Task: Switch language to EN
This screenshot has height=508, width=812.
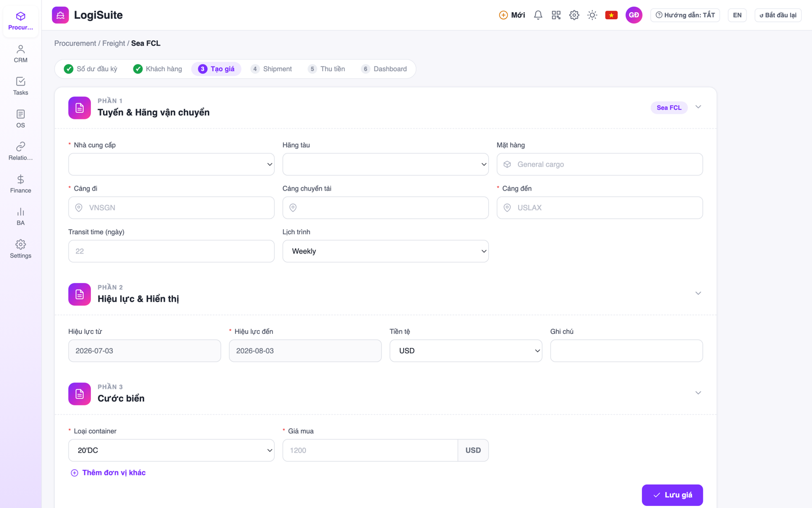Action: coord(737,15)
